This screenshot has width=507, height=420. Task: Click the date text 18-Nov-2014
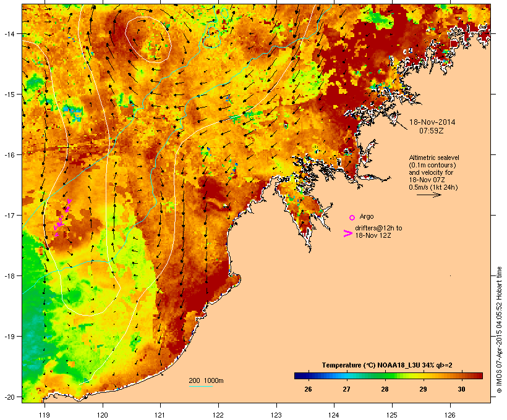[x=432, y=122]
